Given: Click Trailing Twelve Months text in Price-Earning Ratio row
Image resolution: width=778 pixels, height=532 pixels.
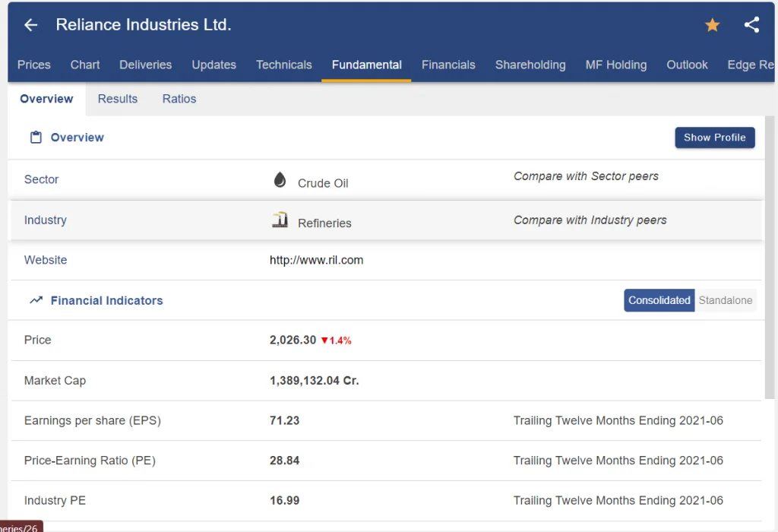Looking at the screenshot, I should [618, 461].
